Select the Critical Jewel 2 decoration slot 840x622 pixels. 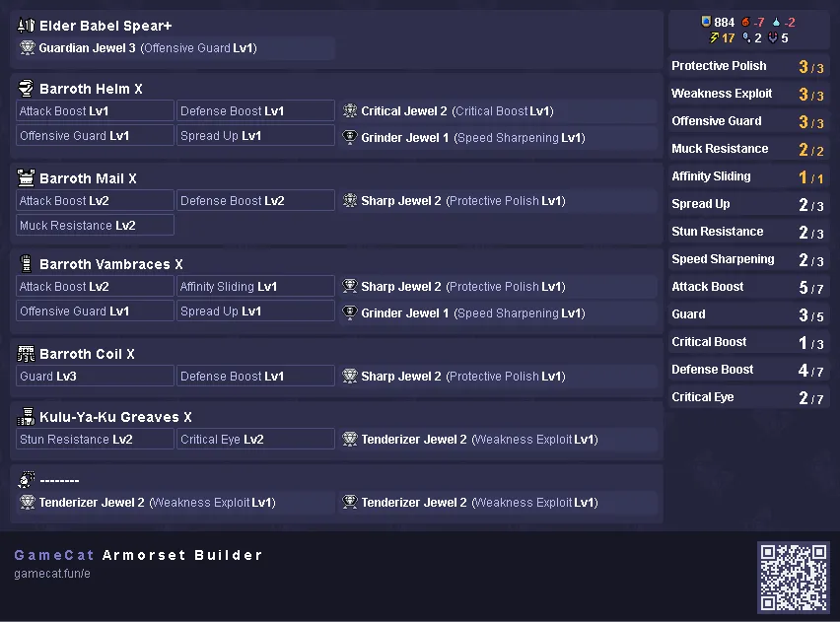click(x=498, y=111)
